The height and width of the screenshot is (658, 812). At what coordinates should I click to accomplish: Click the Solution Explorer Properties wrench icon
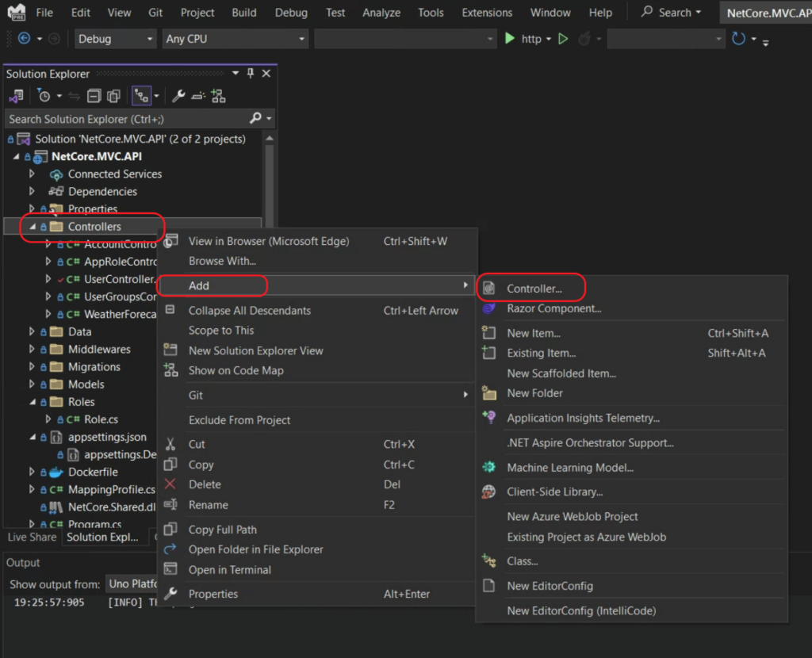[178, 96]
